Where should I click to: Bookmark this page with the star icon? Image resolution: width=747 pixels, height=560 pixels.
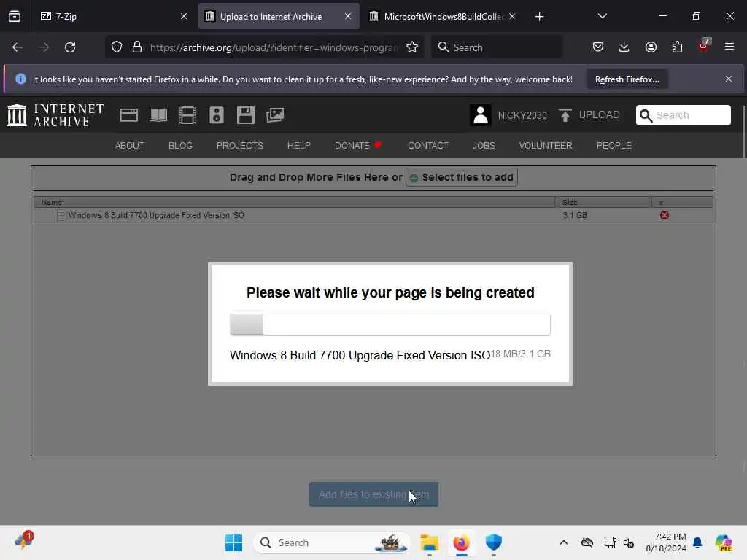point(412,47)
